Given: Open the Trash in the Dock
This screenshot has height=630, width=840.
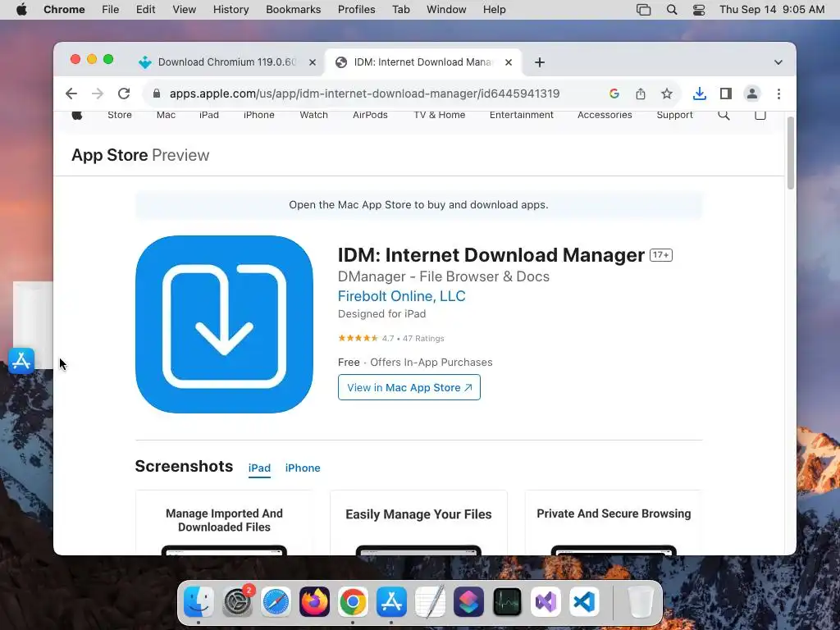Looking at the screenshot, I should point(641,601).
